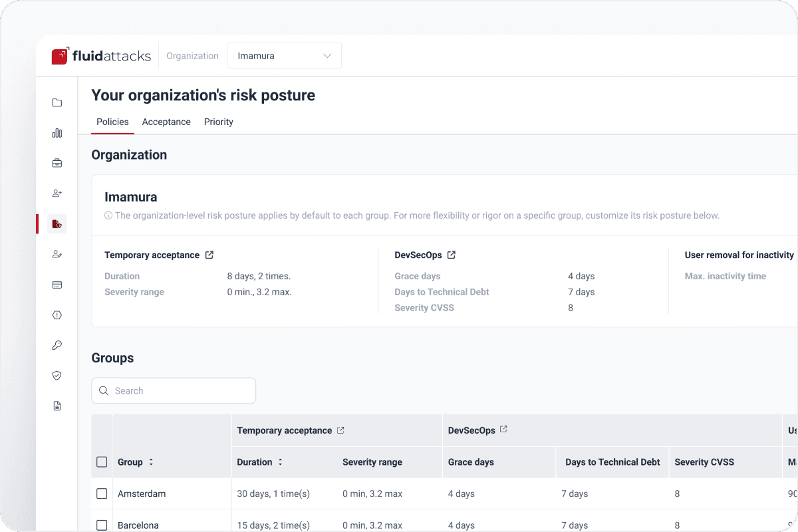Open external link beside card DevSecOps
798x532 pixels.
[452, 255]
